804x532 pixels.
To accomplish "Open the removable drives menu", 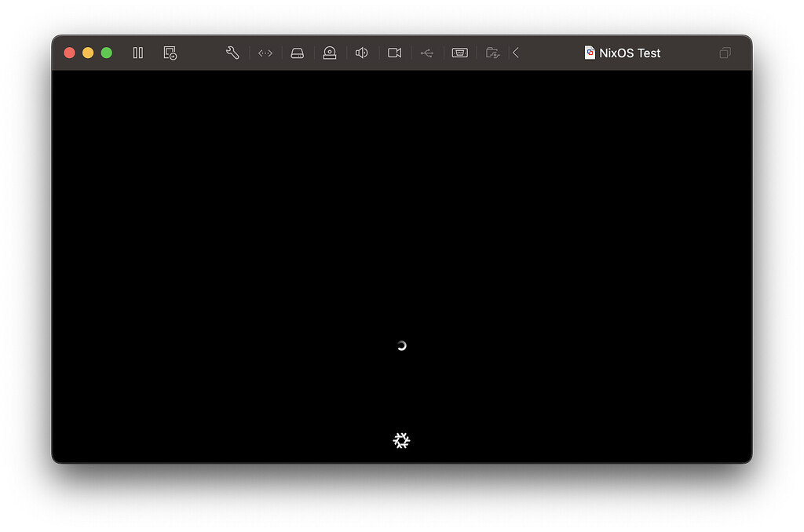I will click(298, 53).
